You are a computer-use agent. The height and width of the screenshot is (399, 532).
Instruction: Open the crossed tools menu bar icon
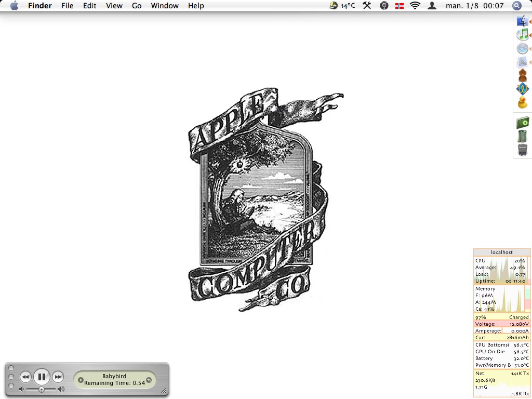(367, 5)
